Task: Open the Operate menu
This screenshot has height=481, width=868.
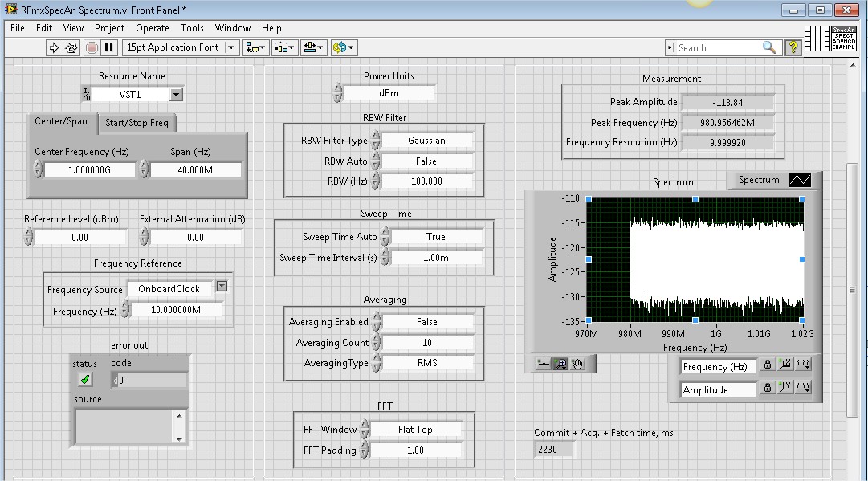Action: coord(153,27)
